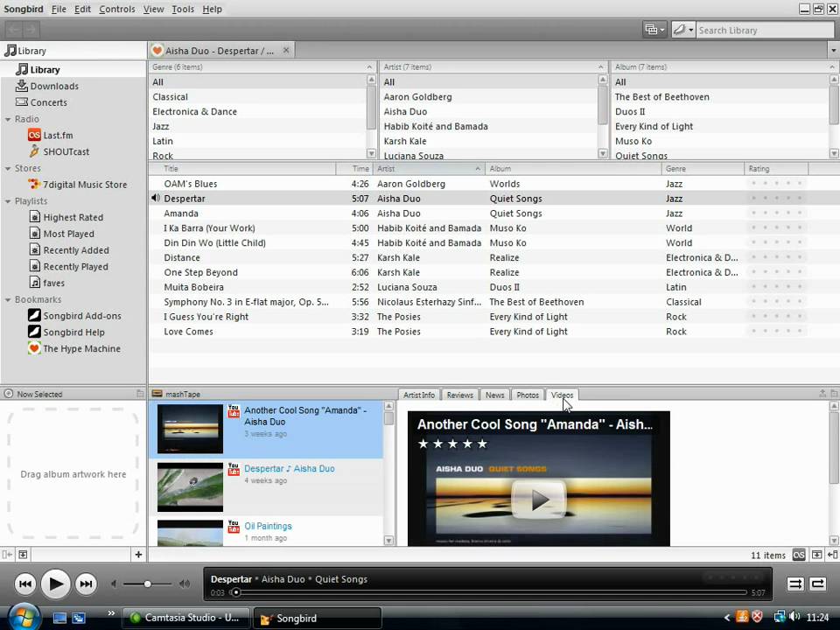Open the Despertar ♪ Aisha Duo video link
Viewport: 840px width, 630px height.
point(290,469)
